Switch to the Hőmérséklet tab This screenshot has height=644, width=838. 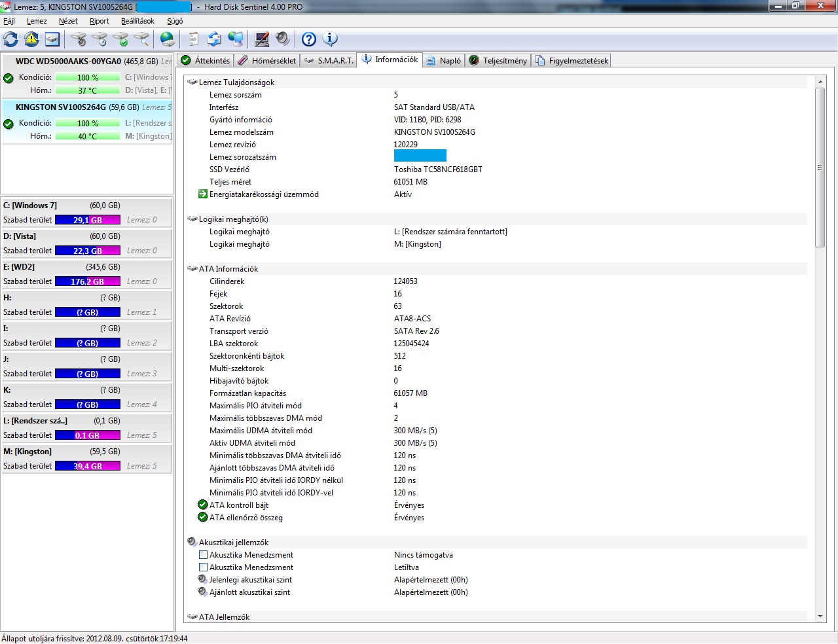coord(267,60)
